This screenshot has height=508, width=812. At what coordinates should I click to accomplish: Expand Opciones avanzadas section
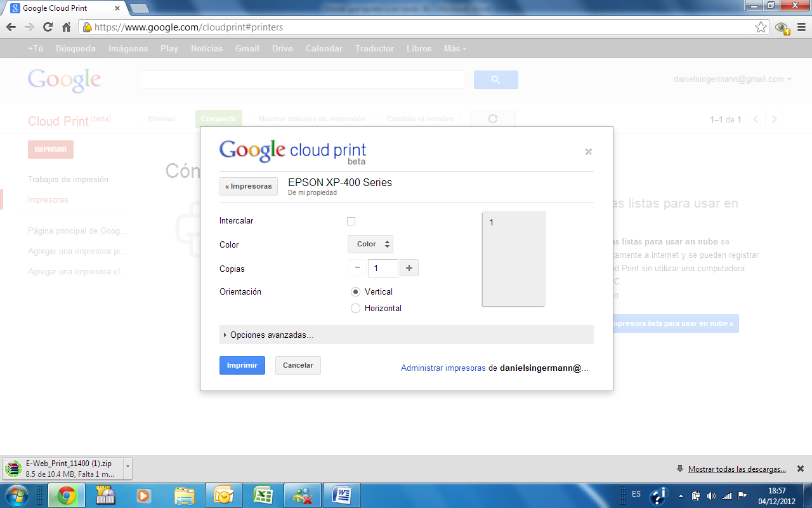pos(406,335)
